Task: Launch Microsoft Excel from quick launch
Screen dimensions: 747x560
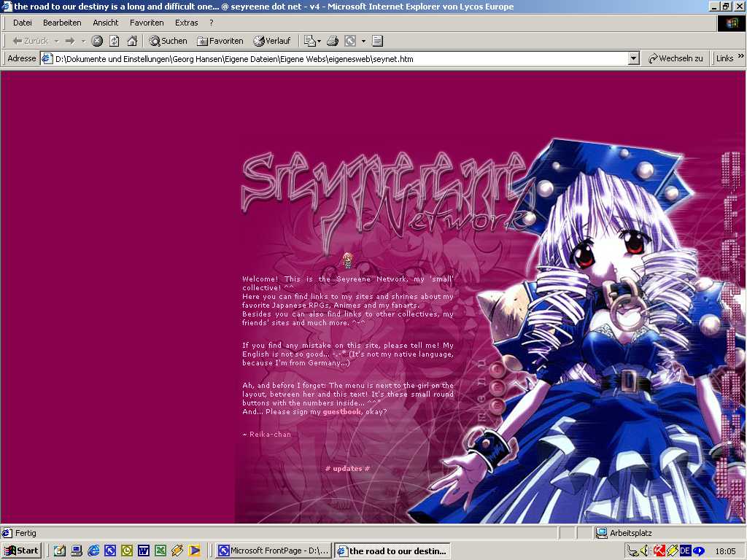Action: [160, 551]
